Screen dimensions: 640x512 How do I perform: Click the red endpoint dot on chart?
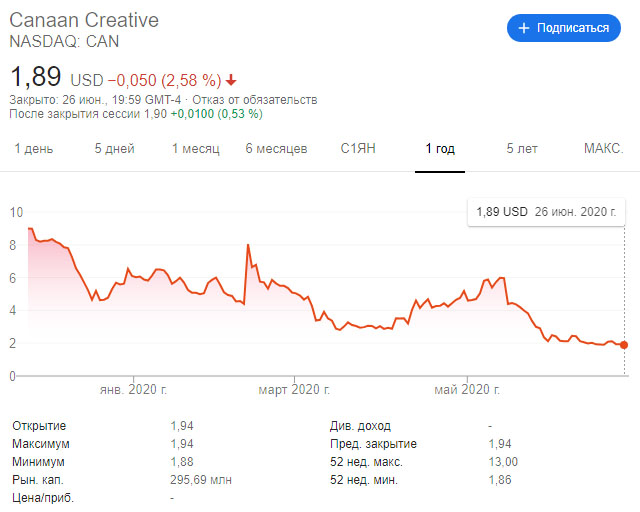(x=625, y=345)
